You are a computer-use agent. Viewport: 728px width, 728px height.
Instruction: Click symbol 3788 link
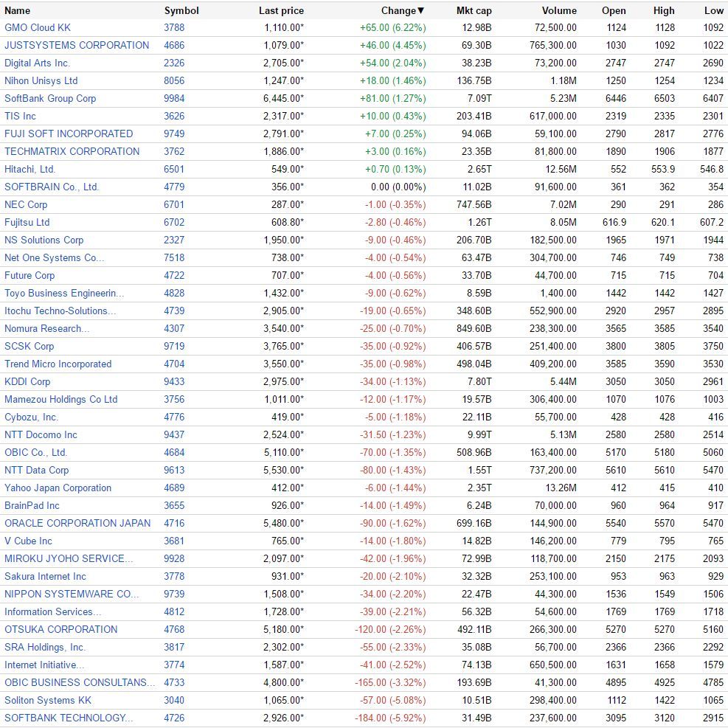[x=174, y=27]
